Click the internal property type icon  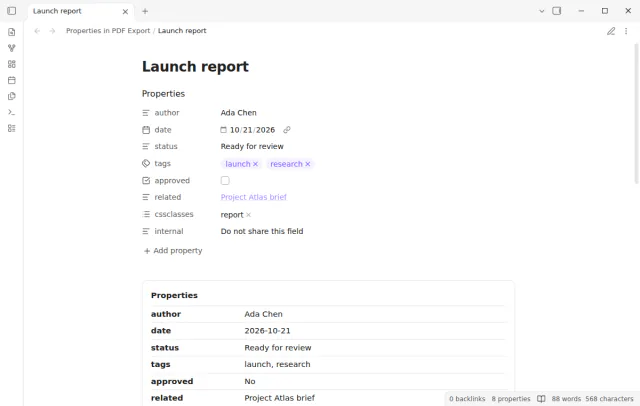click(146, 231)
